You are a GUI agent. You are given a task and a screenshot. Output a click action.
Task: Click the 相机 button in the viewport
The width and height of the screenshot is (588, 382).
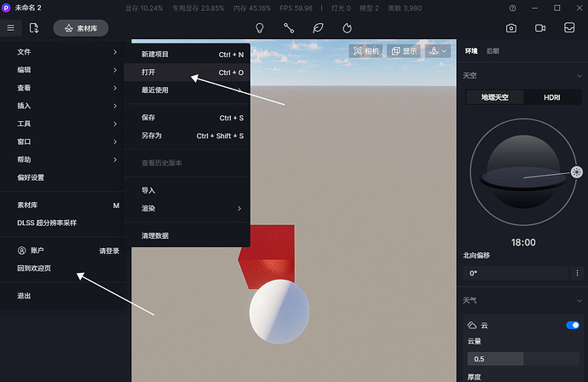366,51
